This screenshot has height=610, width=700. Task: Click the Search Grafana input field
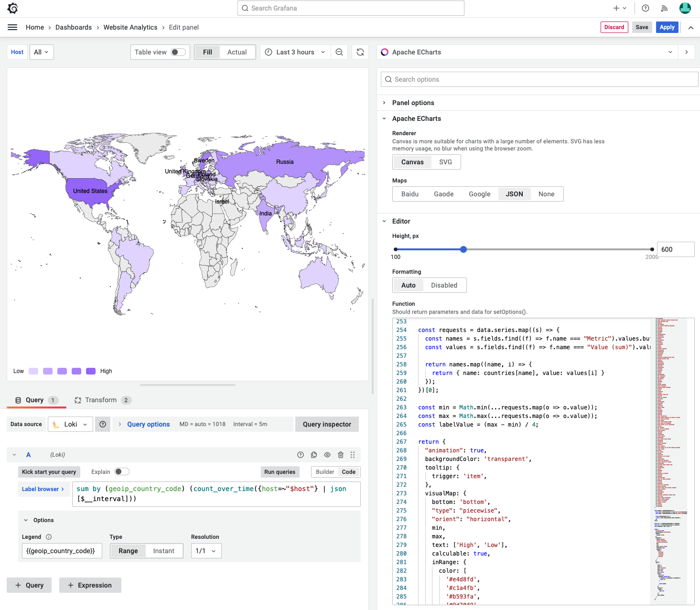coord(351,8)
